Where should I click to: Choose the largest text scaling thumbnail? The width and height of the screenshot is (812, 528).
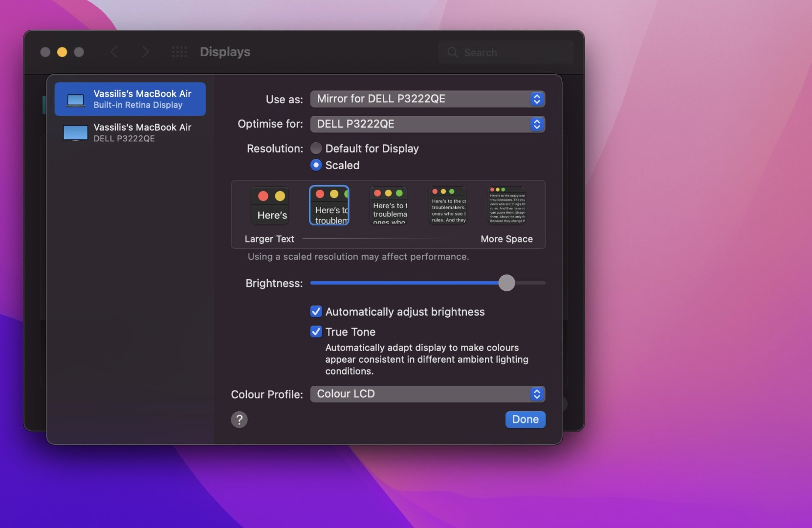tap(270, 206)
